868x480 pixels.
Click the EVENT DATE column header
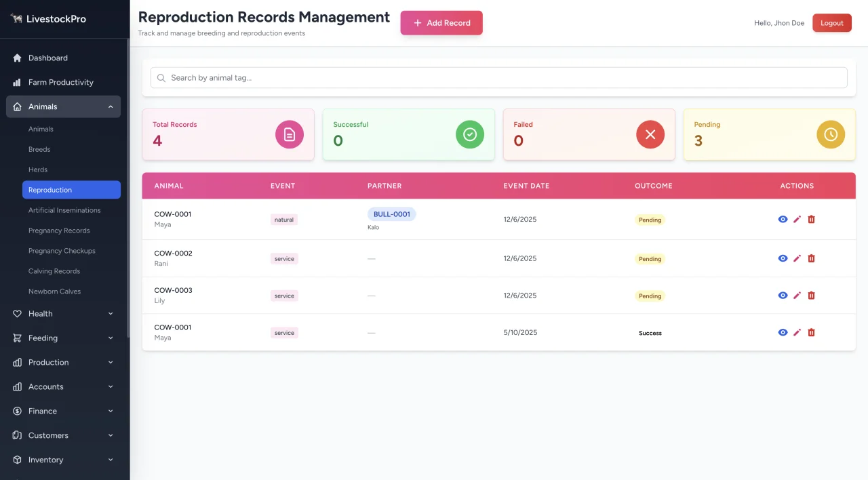(x=526, y=186)
